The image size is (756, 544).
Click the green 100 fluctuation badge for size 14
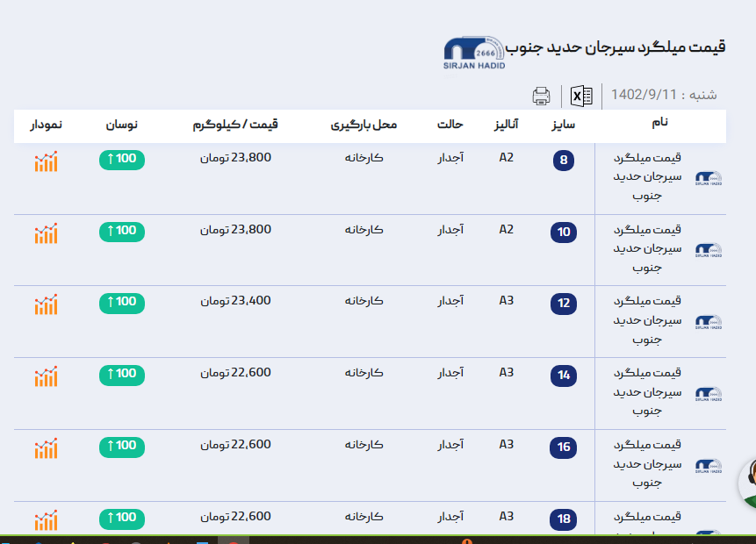(122, 374)
